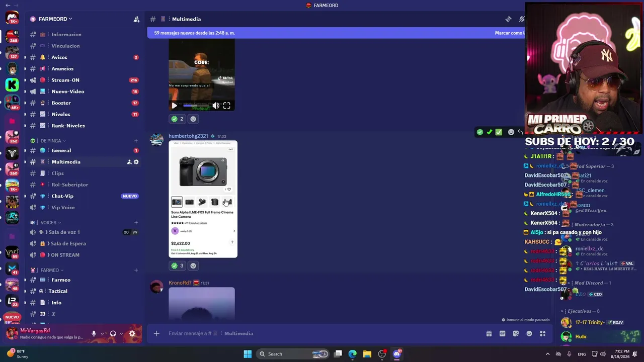This screenshot has height=362, width=644.
Task: Open the Windows taskbar search box
Action: click(292, 354)
